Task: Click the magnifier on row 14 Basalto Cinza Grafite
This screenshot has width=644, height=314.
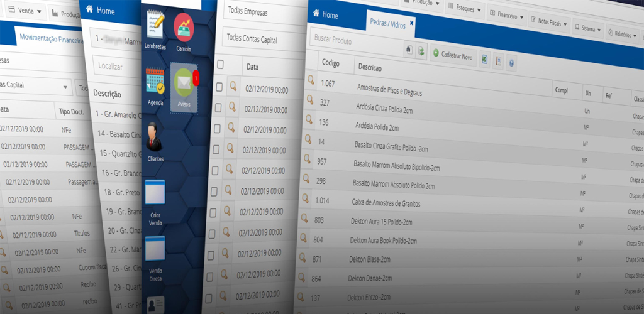Action: click(308, 139)
